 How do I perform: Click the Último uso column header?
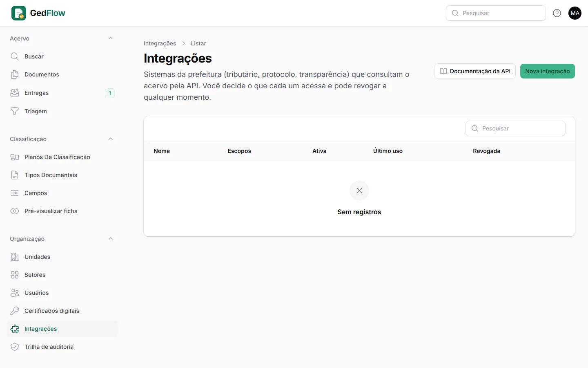[388, 151]
